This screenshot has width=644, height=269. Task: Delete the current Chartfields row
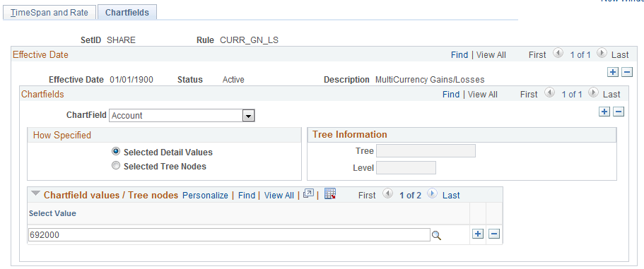(x=619, y=112)
